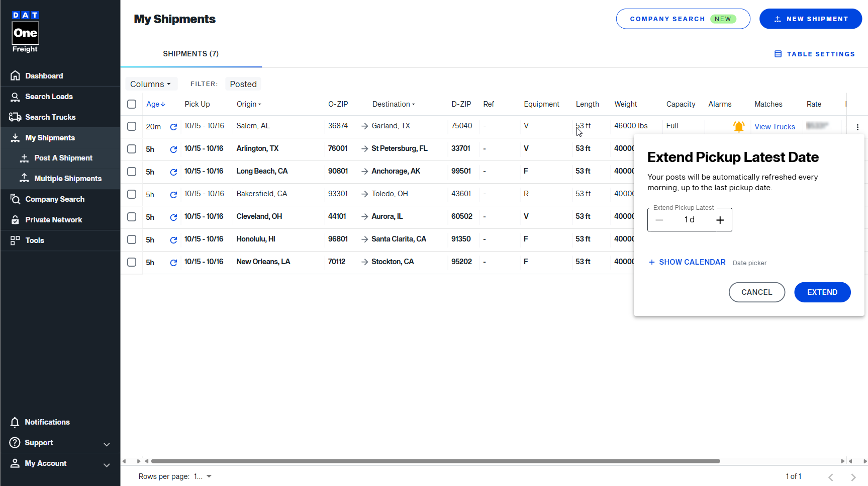Click the horizontal table scrollbar

click(435, 461)
